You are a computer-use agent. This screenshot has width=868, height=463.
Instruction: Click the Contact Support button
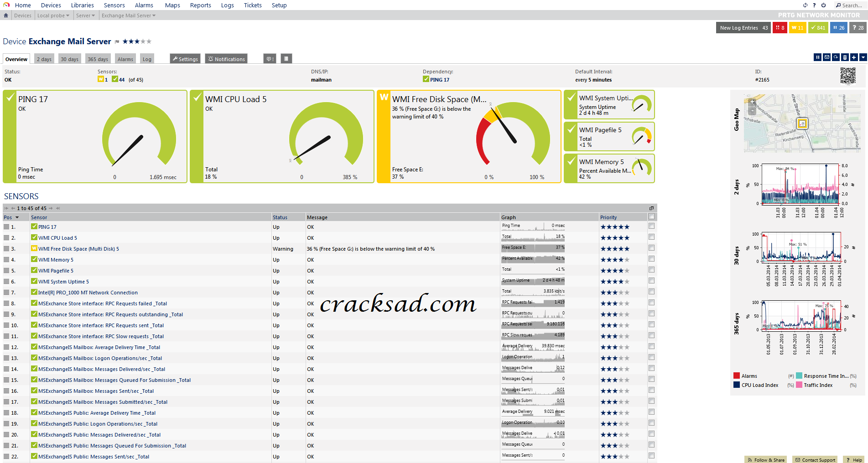(x=816, y=459)
